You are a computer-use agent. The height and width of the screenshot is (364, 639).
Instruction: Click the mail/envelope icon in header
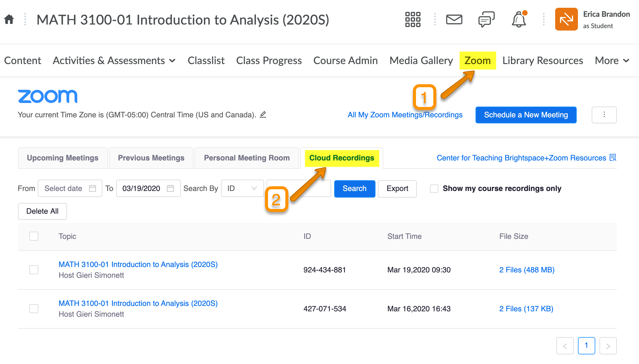pos(454,19)
